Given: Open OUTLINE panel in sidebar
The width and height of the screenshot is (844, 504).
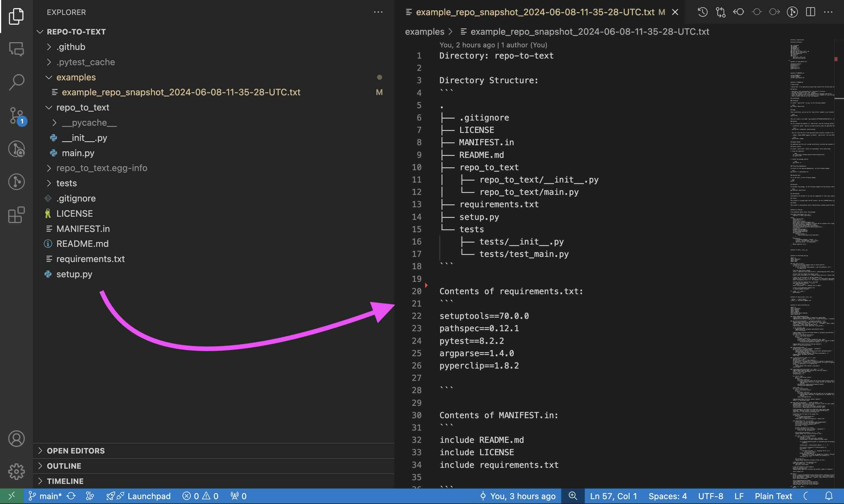Looking at the screenshot, I should (x=63, y=466).
